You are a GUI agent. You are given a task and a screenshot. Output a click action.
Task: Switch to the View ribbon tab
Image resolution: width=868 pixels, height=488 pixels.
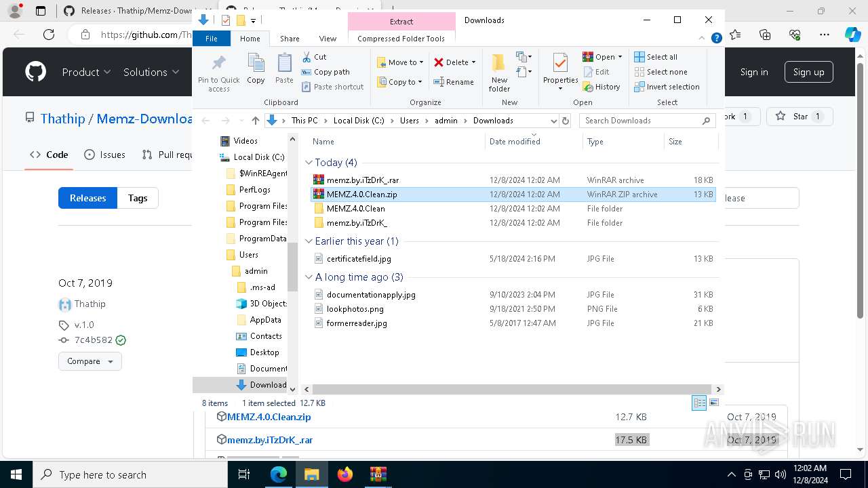(328, 39)
